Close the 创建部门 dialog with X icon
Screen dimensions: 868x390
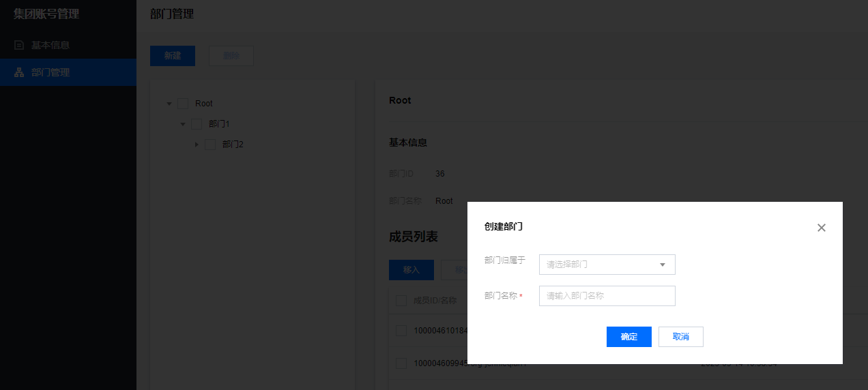click(822, 228)
